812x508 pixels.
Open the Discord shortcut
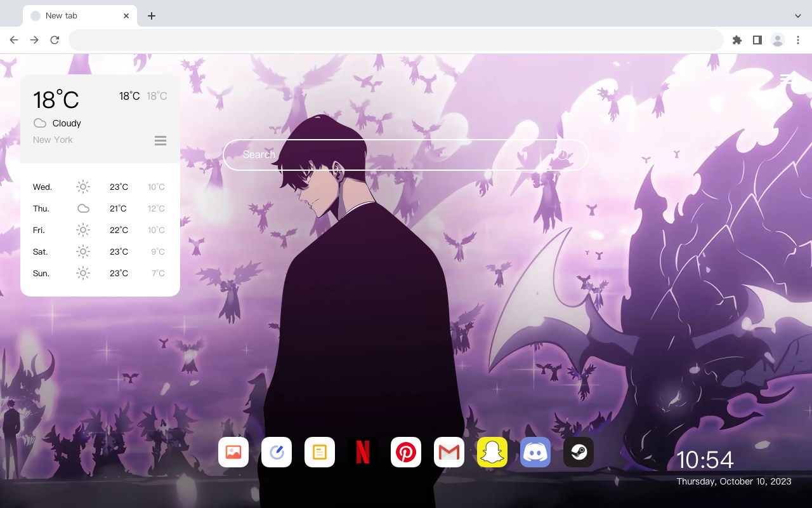(x=535, y=452)
